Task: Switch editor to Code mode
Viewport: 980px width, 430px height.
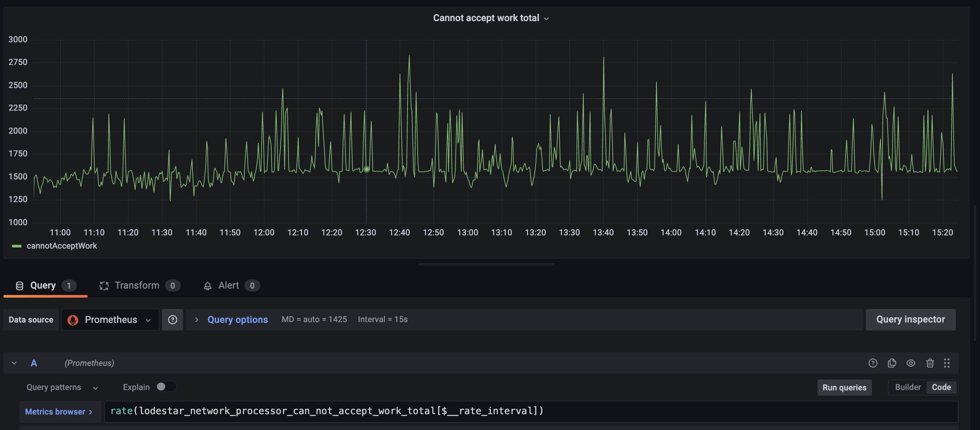Action: pos(941,387)
